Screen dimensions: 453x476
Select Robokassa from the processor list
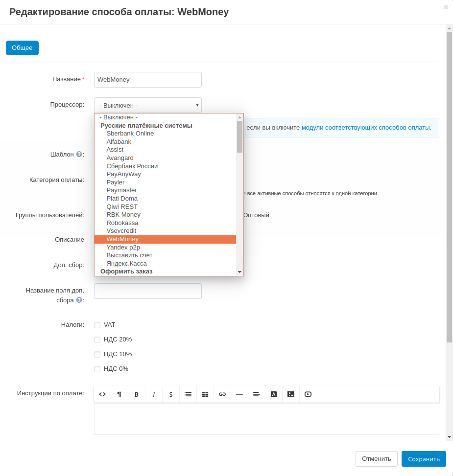[122, 223]
